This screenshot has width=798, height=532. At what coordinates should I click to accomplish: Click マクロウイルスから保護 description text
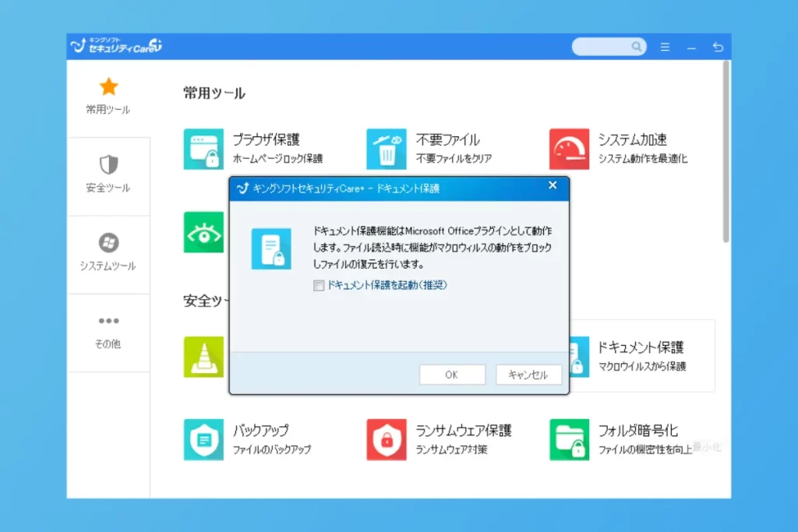point(642,366)
